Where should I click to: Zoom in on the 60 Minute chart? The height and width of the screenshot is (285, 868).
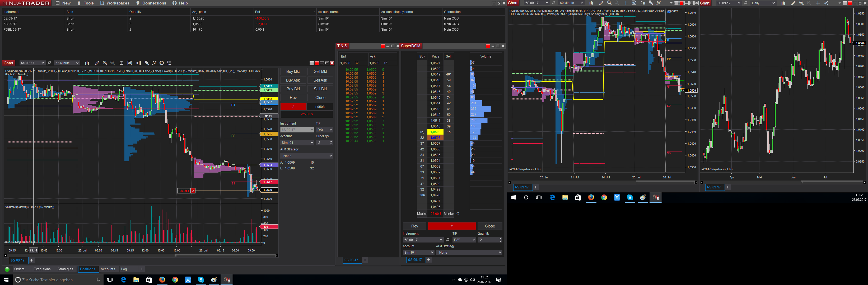609,3
